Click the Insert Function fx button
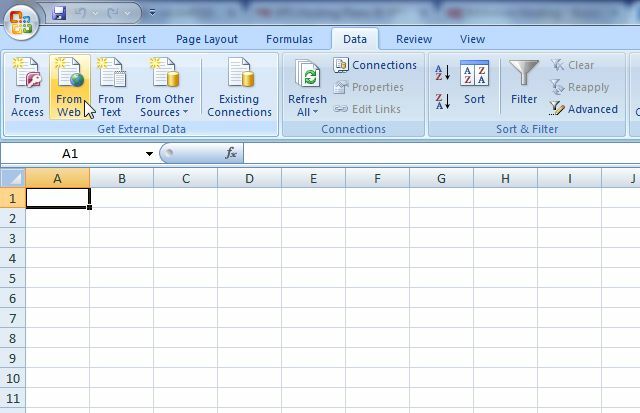 [x=231, y=153]
